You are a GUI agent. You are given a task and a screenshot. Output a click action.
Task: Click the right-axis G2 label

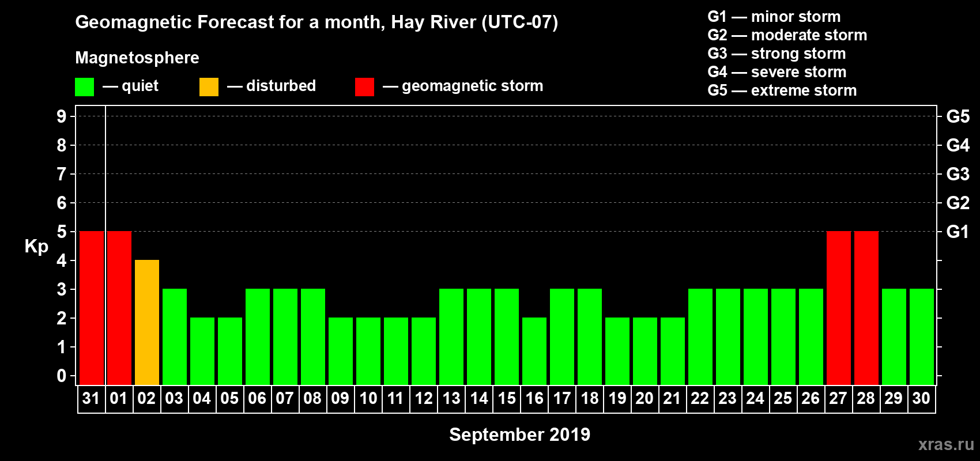pos(958,203)
